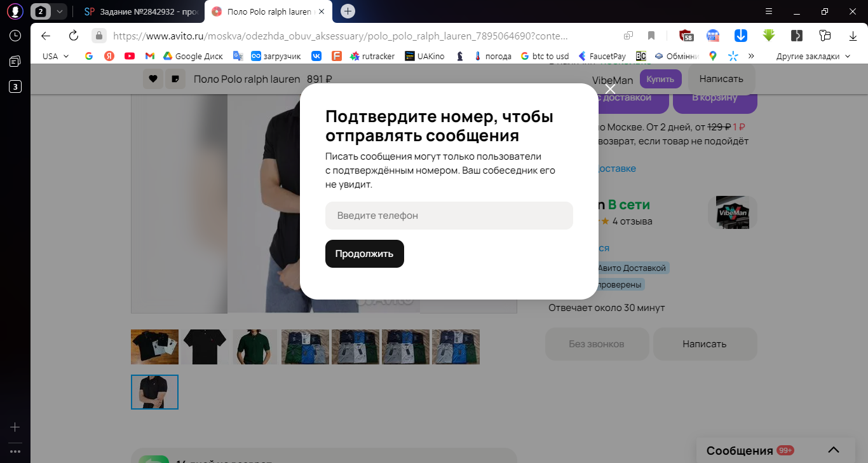
Task: Close the Поло Polo ralph lauren tab
Action: [x=321, y=11]
